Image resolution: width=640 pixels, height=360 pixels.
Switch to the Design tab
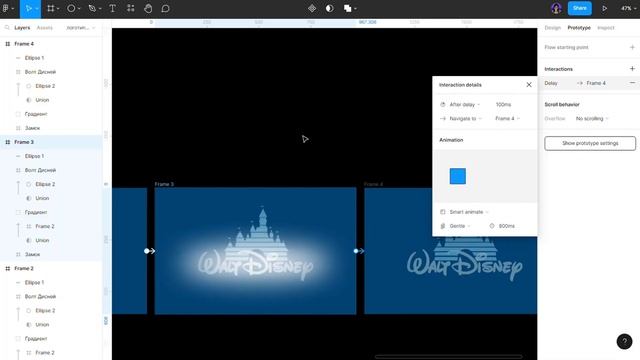pyautogui.click(x=552, y=28)
